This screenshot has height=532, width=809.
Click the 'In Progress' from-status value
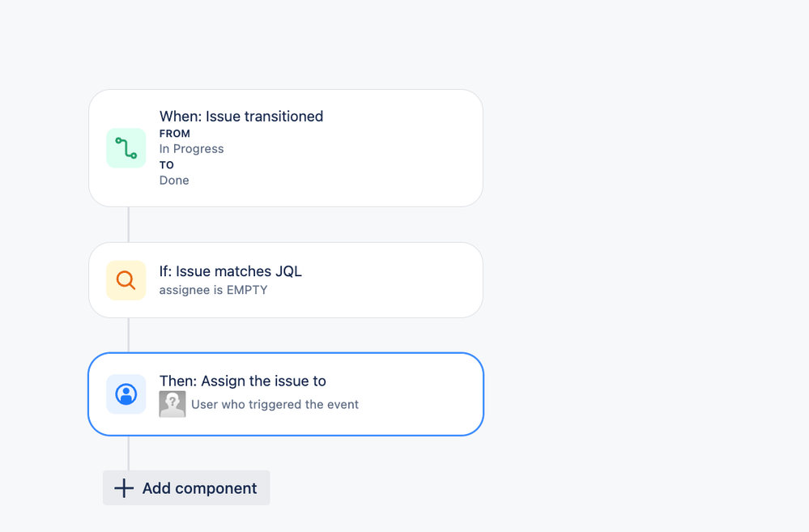(x=191, y=149)
